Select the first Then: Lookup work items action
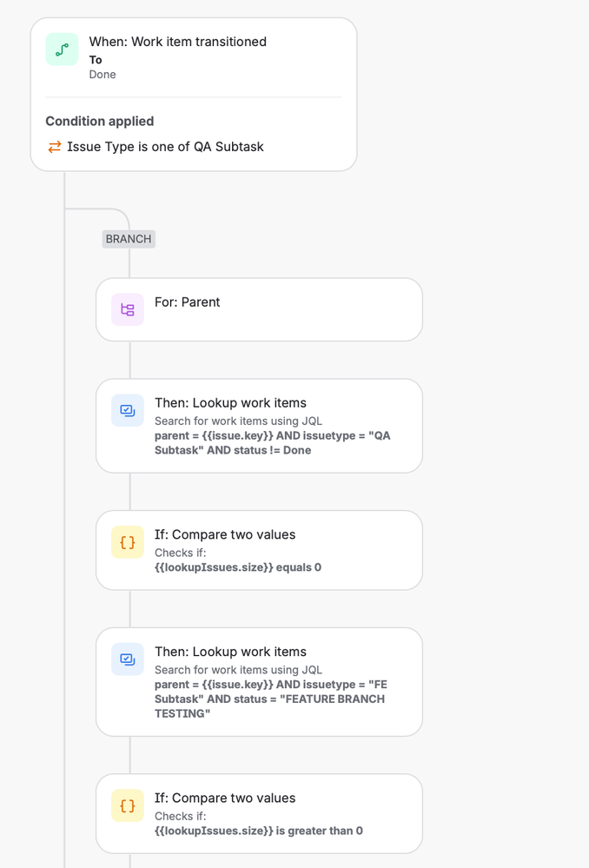589x868 pixels. click(259, 426)
